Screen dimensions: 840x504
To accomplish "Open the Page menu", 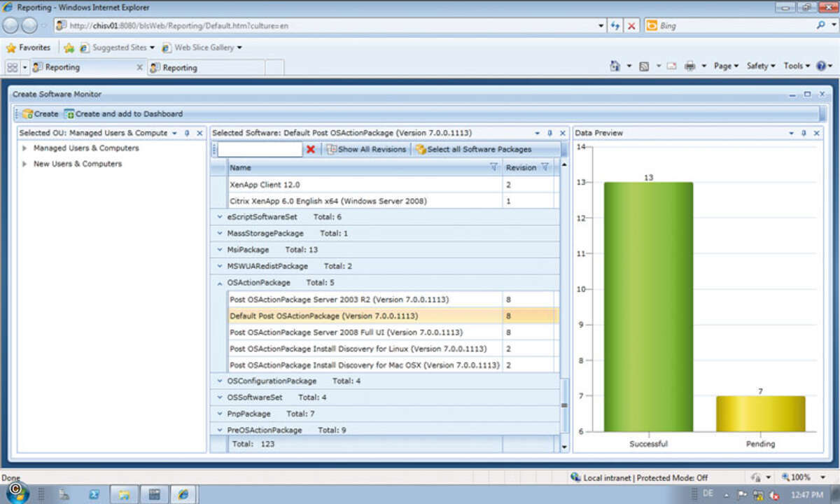I will click(x=726, y=66).
